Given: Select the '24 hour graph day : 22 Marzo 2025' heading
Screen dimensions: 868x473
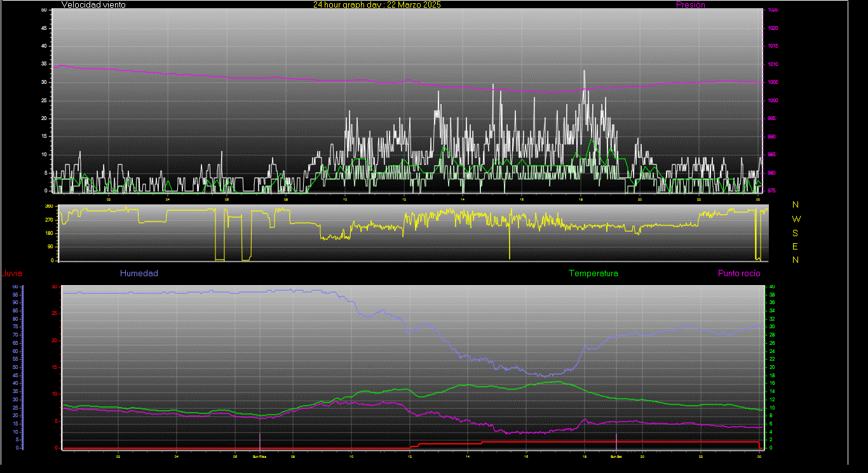Looking at the screenshot, I should pos(377,4).
